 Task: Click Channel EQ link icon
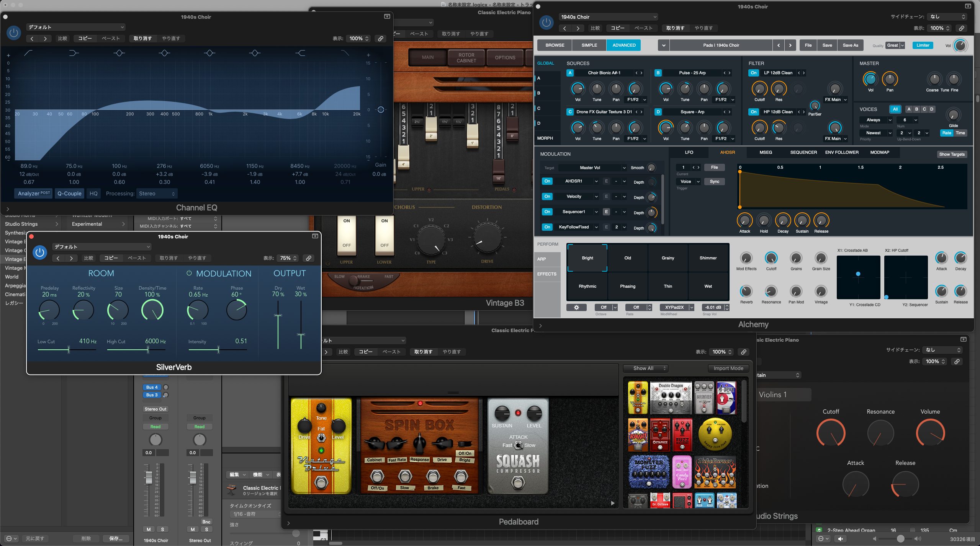[x=380, y=39]
